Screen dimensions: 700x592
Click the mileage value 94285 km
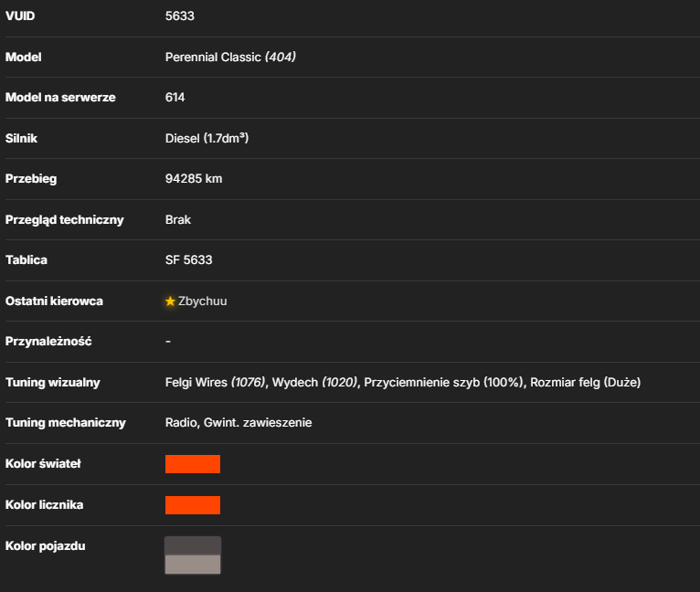pos(194,178)
